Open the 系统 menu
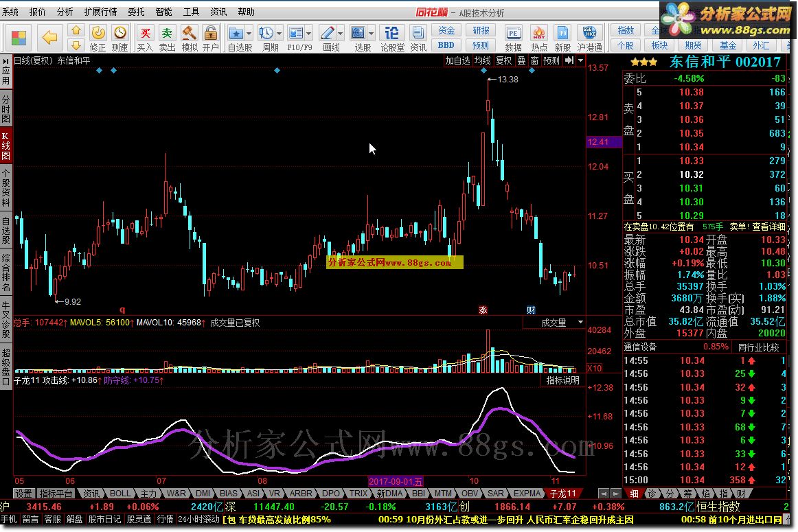The image size is (798, 532). click(10, 12)
